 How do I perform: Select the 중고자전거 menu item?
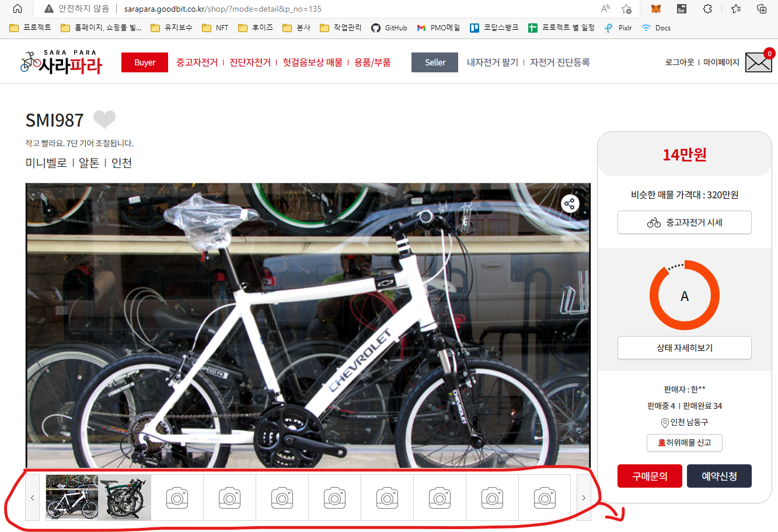197,62
